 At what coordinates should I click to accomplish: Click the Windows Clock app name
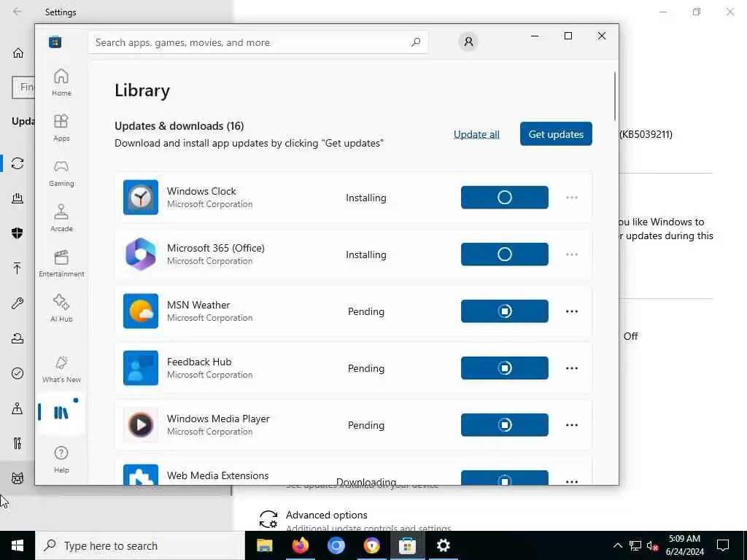pyautogui.click(x=201, y=191)
